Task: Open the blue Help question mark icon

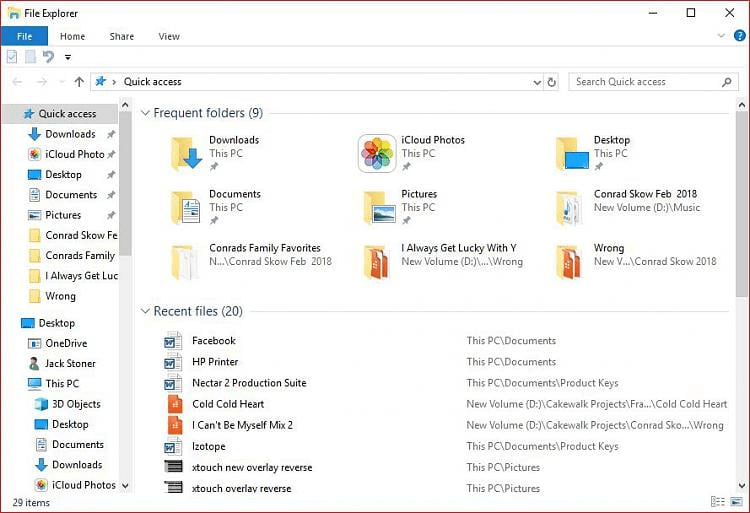Action: point(740,36)
